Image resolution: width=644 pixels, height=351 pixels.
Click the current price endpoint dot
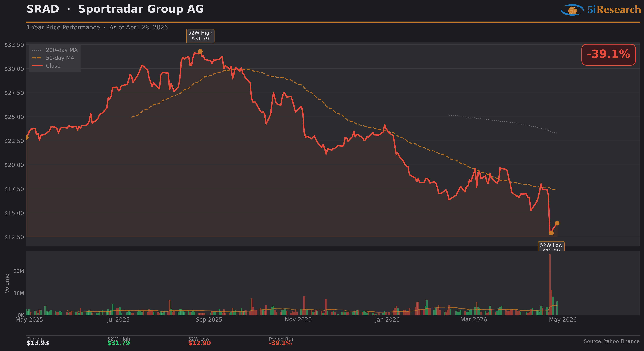click(557, 223)
